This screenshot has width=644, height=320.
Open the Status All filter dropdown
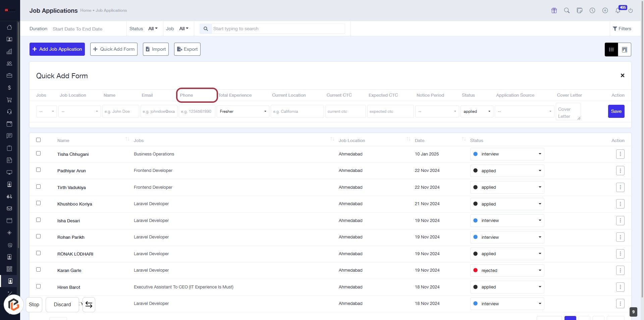point(153,29)
